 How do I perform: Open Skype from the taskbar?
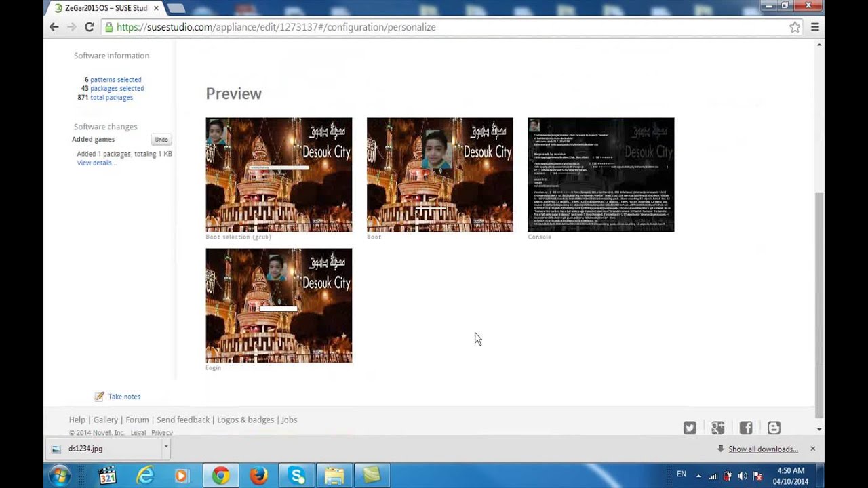coord(296,476)
